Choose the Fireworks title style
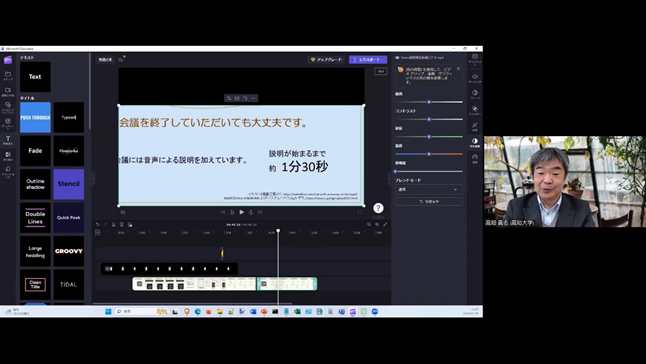 click(69, 151)
